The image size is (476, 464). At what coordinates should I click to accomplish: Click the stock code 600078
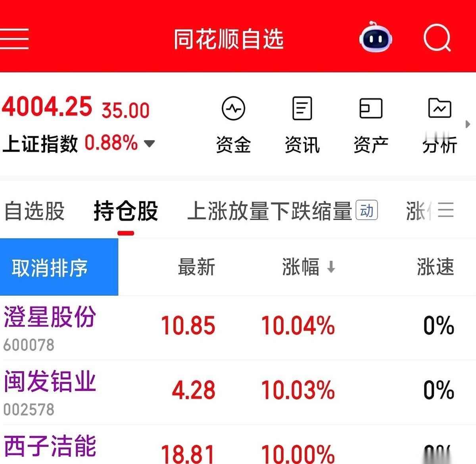(29, 345)
